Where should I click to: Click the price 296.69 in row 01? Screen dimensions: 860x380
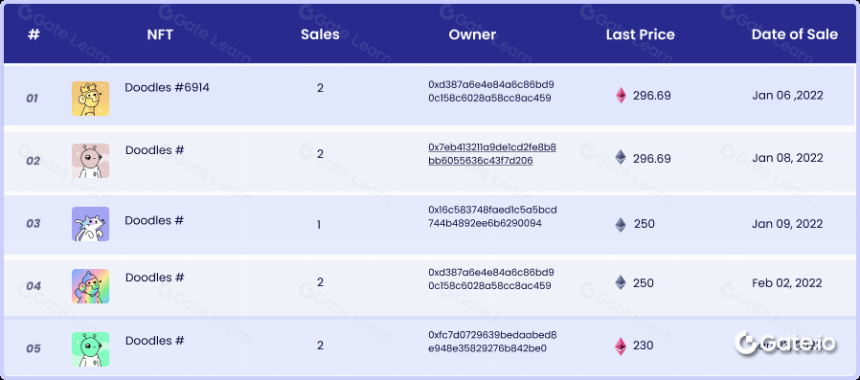652,96
